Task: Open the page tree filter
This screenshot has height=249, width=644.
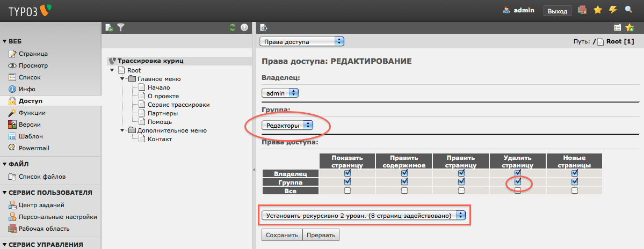Action: pyautogui.click(x=121, y=27)
